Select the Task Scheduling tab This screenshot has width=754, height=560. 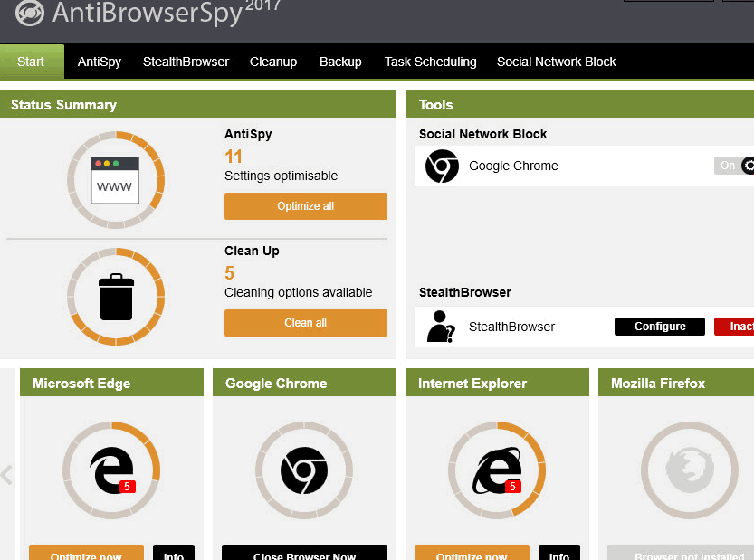tap(430, 62)
